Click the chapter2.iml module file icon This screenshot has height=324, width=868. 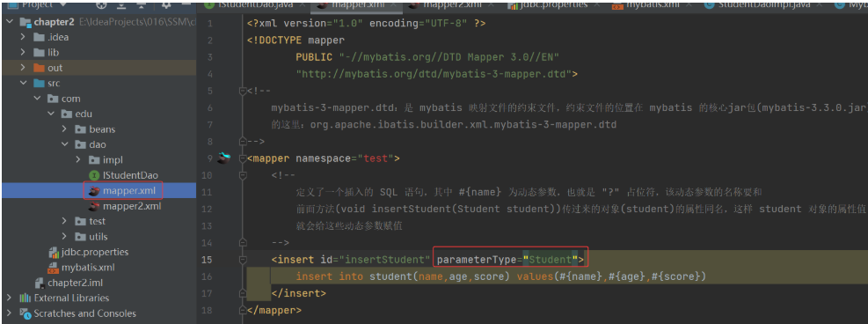[40, 283]
